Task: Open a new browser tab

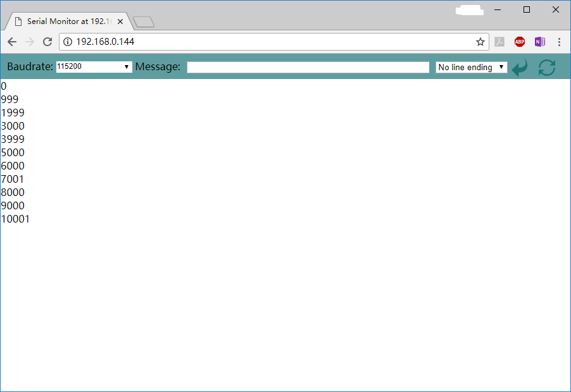Action: (x=144, y=22)
